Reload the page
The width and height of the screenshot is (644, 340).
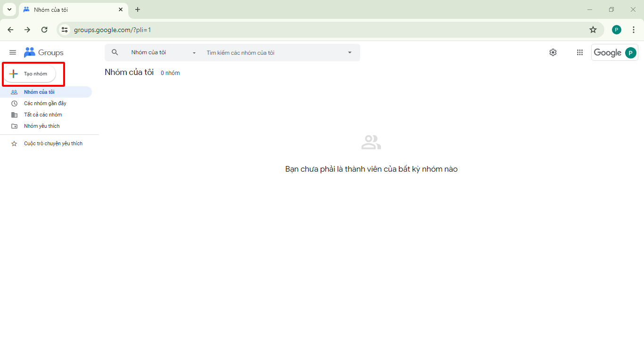coord(44,30)
